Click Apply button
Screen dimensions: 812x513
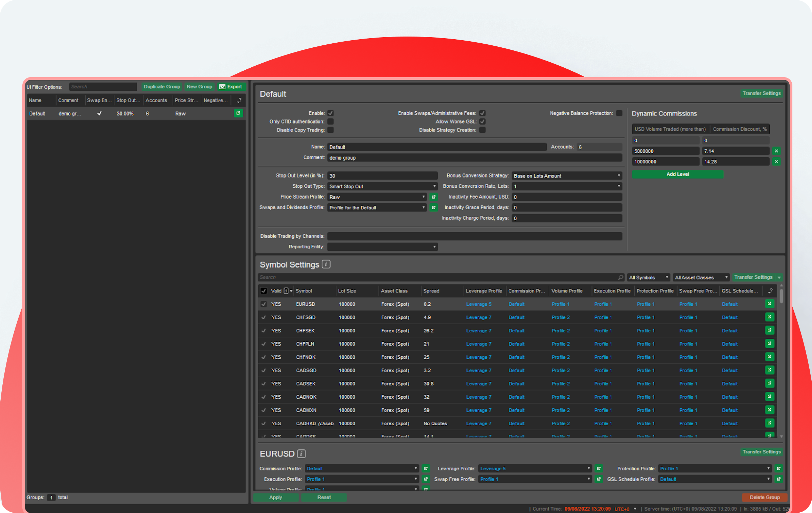click(x=276, y=497)
